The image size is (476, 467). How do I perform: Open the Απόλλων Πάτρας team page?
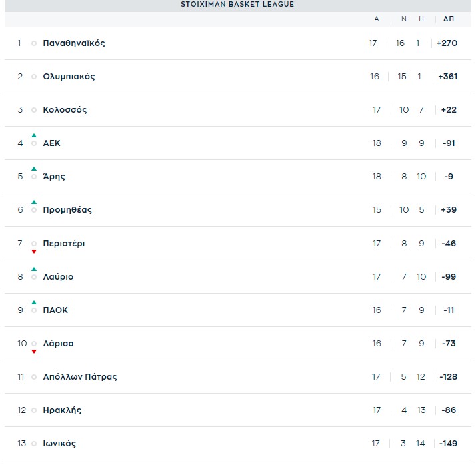79,377
